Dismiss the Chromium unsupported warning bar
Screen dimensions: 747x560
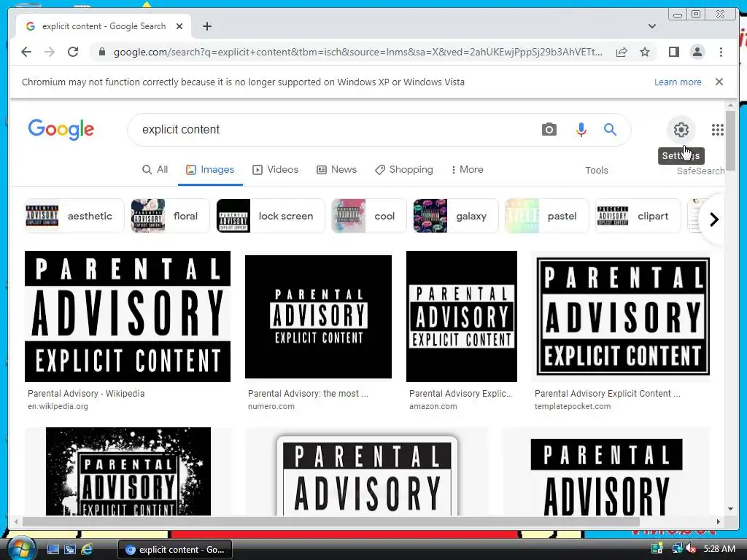coord(719,82)
